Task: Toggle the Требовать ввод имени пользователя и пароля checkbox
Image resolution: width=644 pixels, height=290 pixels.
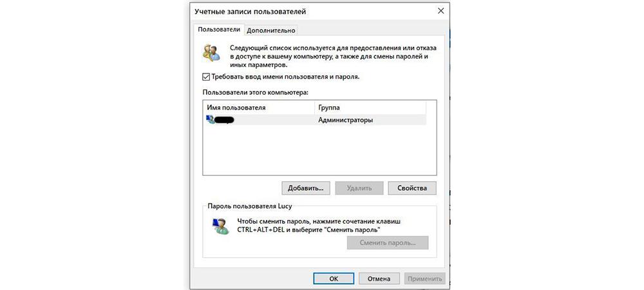Action: point(206,77)
